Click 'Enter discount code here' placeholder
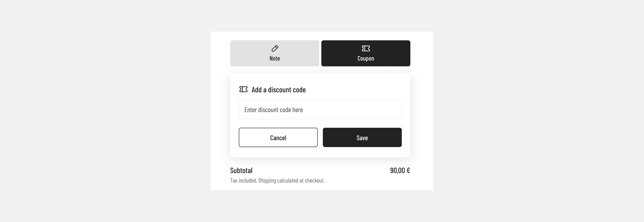The width and height of the screenshot is (644, 222). coord(274,110)
